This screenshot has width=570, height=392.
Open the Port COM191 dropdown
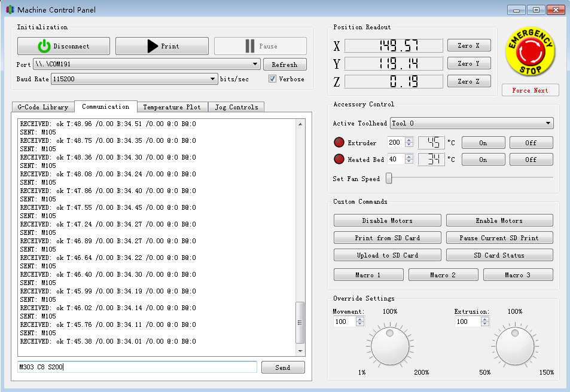click(x=147, y=64)
